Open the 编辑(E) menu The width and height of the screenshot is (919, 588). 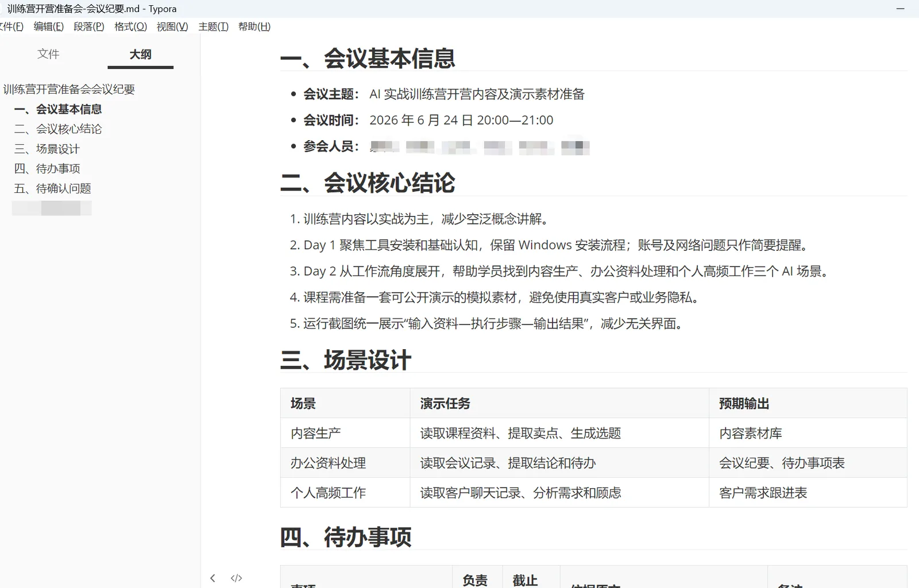49,26
